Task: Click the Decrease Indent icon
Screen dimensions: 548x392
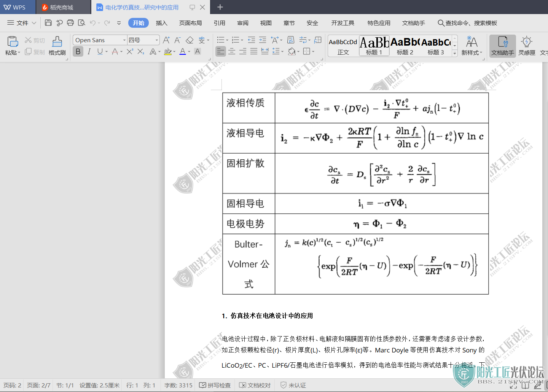Action: point(252,40)
